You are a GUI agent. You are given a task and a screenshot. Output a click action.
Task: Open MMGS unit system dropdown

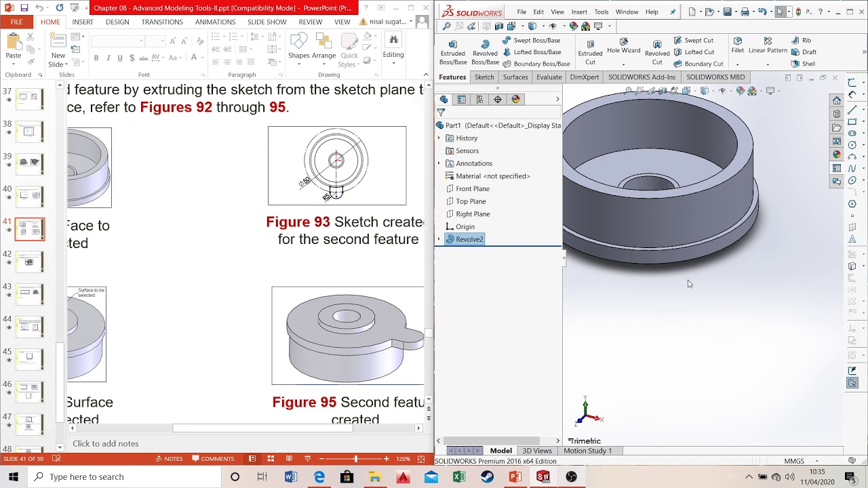(816, 462)
